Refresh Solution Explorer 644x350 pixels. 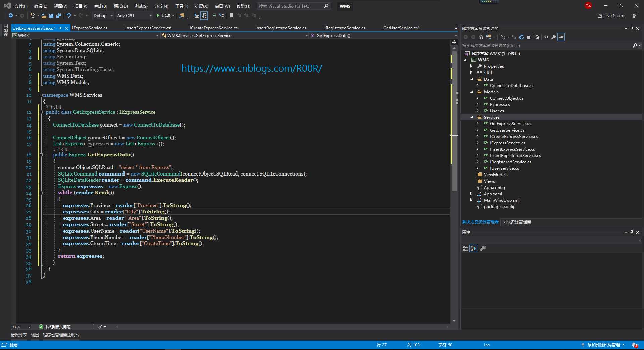click(522, 37)
